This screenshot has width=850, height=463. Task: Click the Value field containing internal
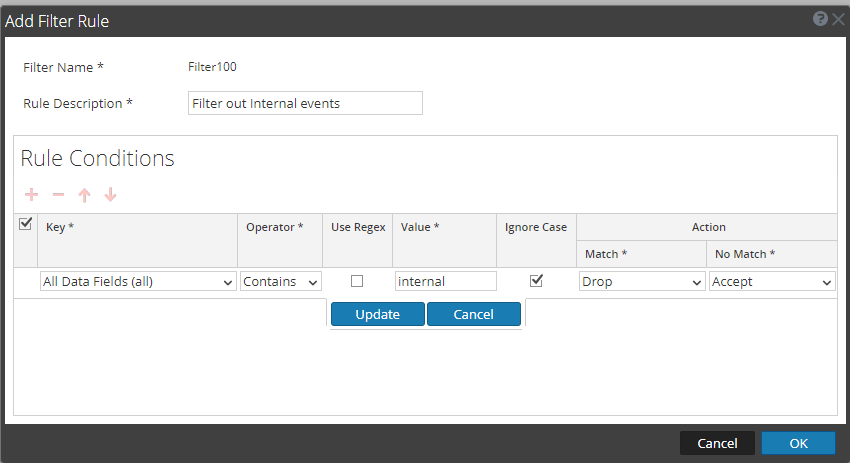point(446,282)
